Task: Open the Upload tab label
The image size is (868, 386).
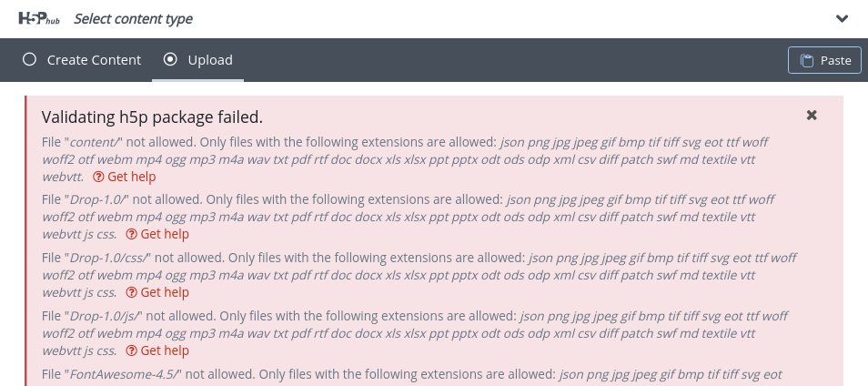Action: [210, 60]
